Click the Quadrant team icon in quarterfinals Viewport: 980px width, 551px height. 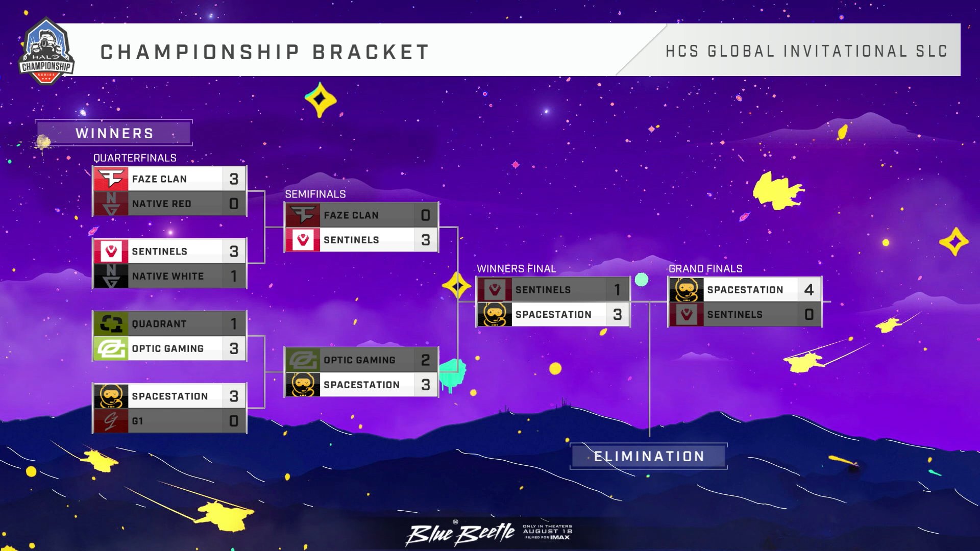109,323
